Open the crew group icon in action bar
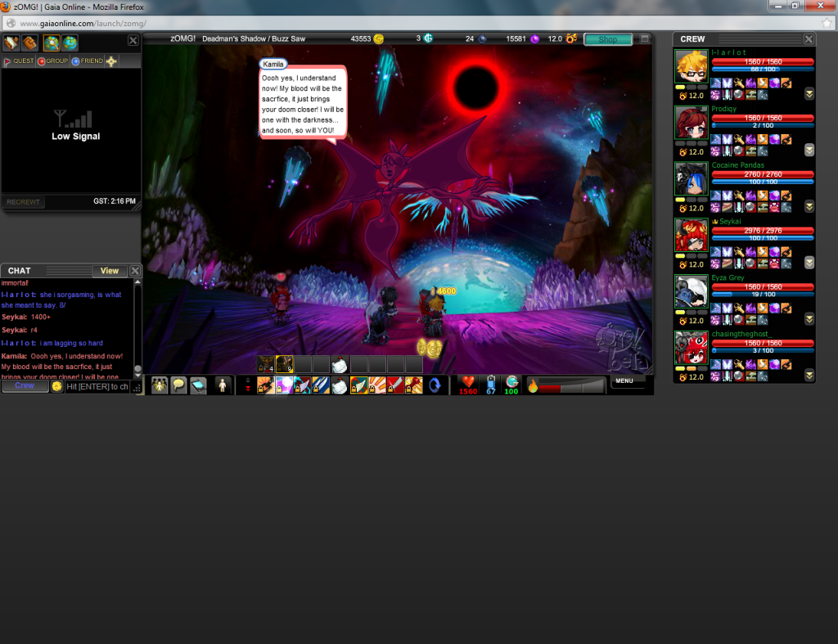Image resolution: width=838 pixels, height=644 pixels. (160, 385)
